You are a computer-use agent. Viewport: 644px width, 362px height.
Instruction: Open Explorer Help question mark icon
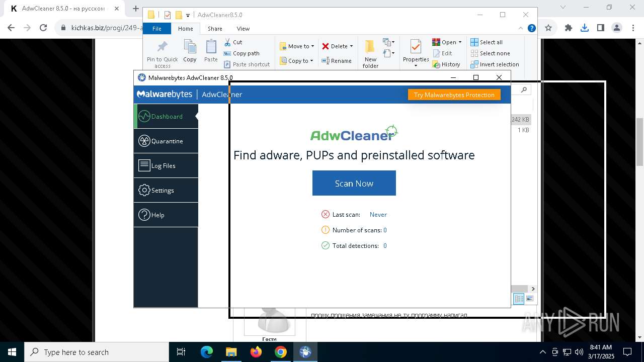point(531,29)
